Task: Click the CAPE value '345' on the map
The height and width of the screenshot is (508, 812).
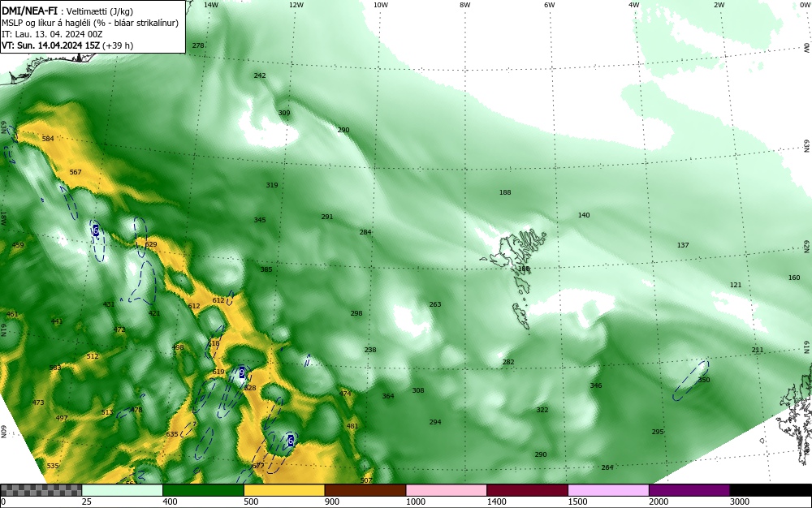Action: pyautogui.click(x=260, y=220)
